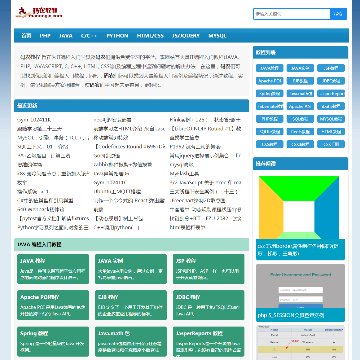Open the green EJB 教程 card
360x360 pixels.
(x=131, y=305)
